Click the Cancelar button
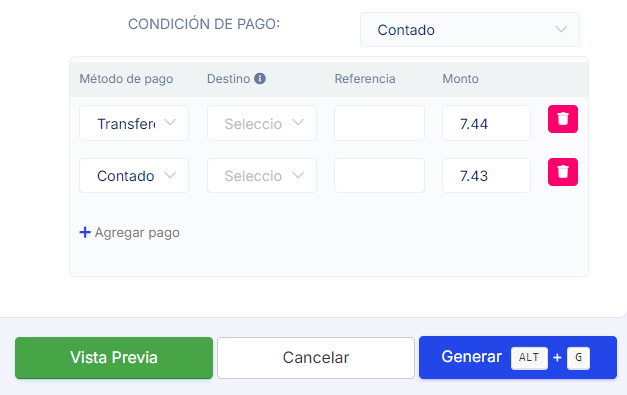Image resolution: width=627 pixels, height=395 pixels. (x=316, y=358)
